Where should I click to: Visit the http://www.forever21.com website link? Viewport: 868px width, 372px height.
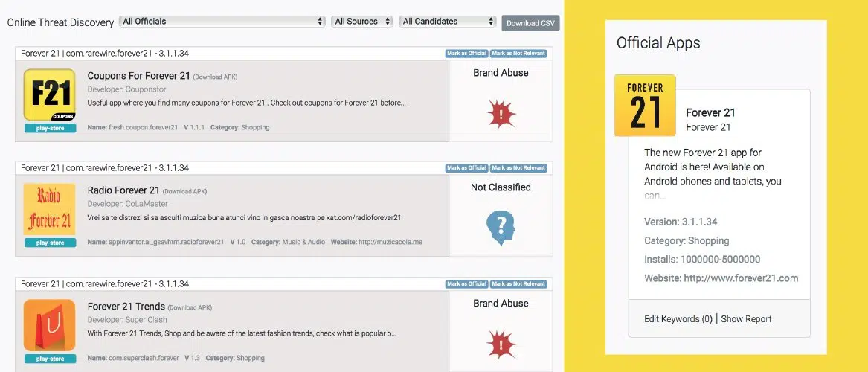(x=741, y=278)
